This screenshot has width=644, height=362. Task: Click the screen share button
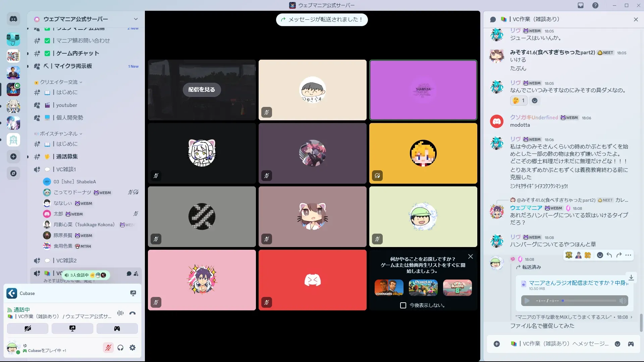pos(72,328)
